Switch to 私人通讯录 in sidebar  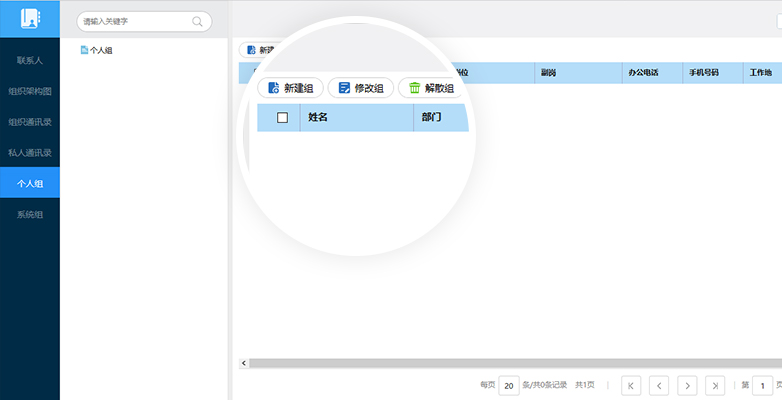point(29,153)
